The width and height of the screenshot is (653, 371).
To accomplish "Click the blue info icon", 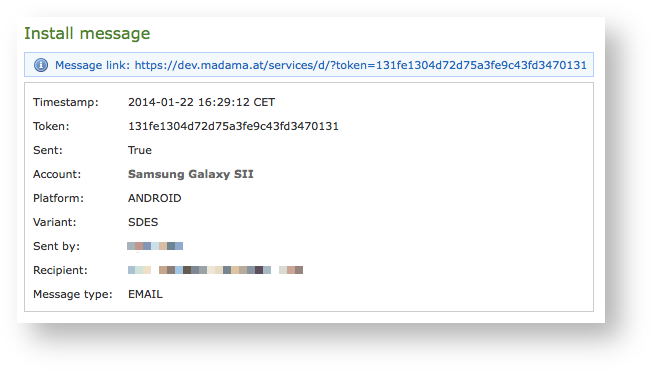I will point(41,65).
